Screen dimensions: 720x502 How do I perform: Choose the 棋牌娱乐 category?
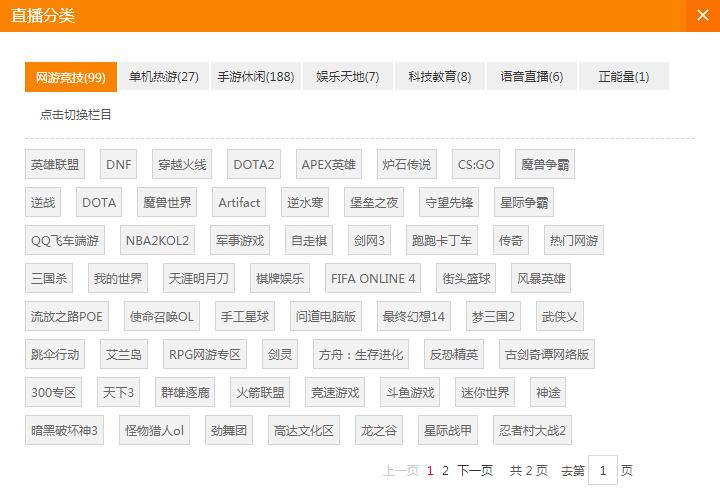tap(280, 278)
